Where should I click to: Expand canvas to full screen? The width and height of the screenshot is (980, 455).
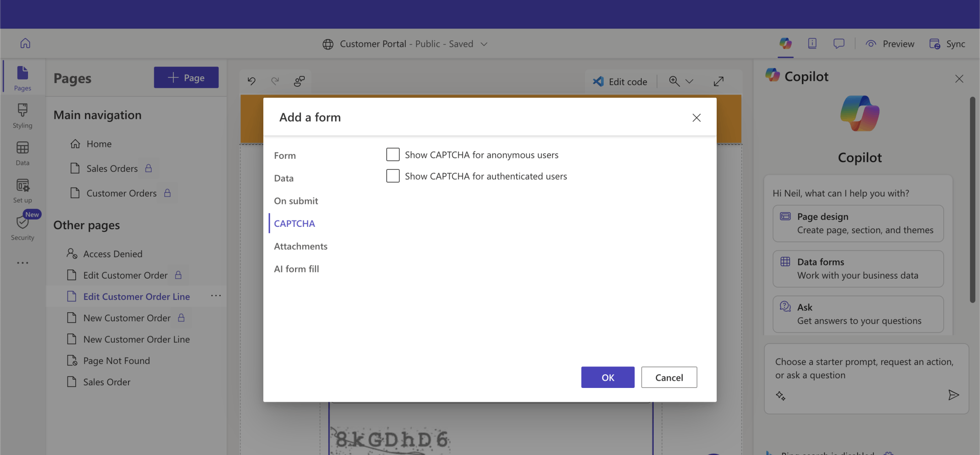pyautogui.click(x=718, y=81)
